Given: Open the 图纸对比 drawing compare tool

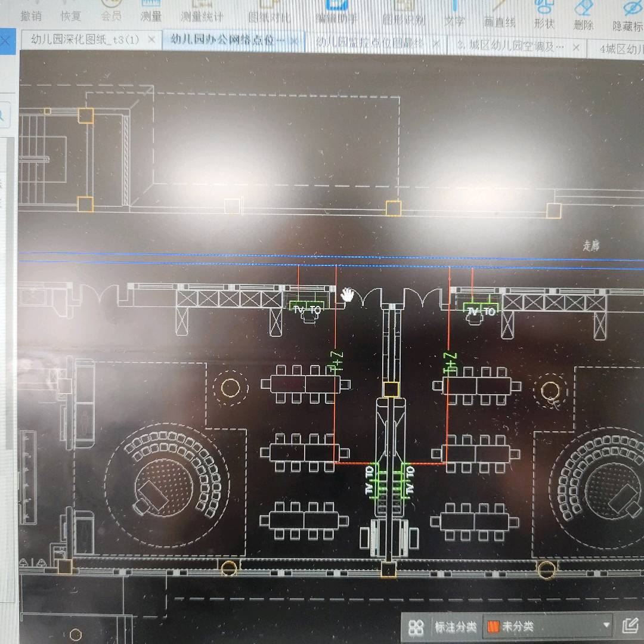Looking at the screenshot, I should [269, 13].
